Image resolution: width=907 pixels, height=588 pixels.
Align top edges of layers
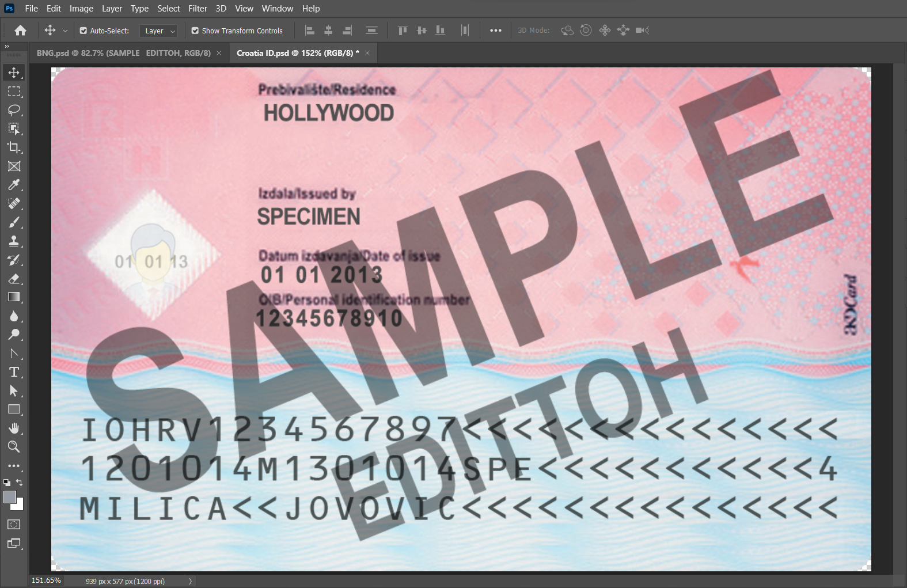[403, 31]
